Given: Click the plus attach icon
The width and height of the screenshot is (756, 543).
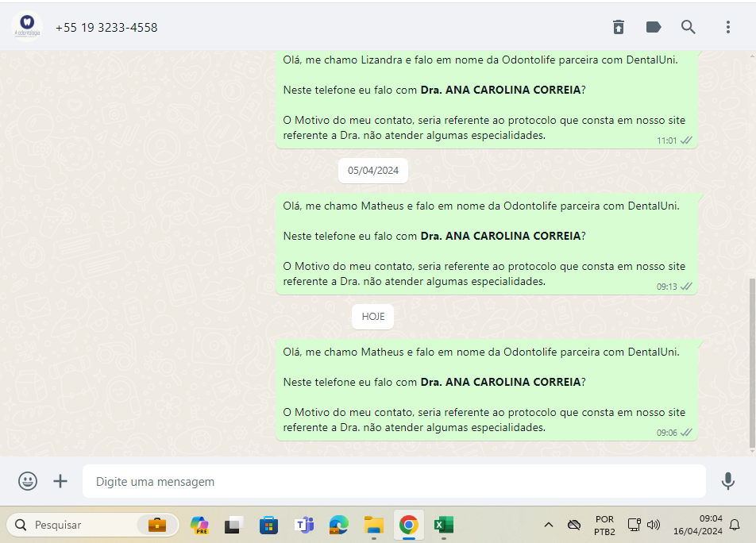Looking at the screenshot, I should point(60,481).
